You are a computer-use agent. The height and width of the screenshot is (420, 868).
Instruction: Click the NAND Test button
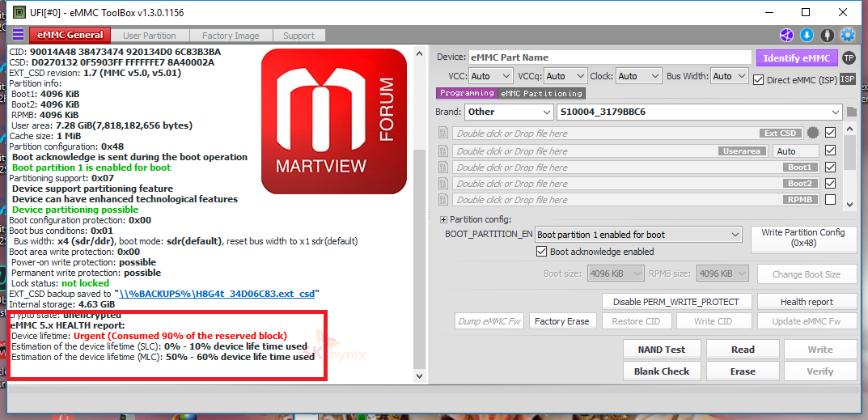click(662, 350)
